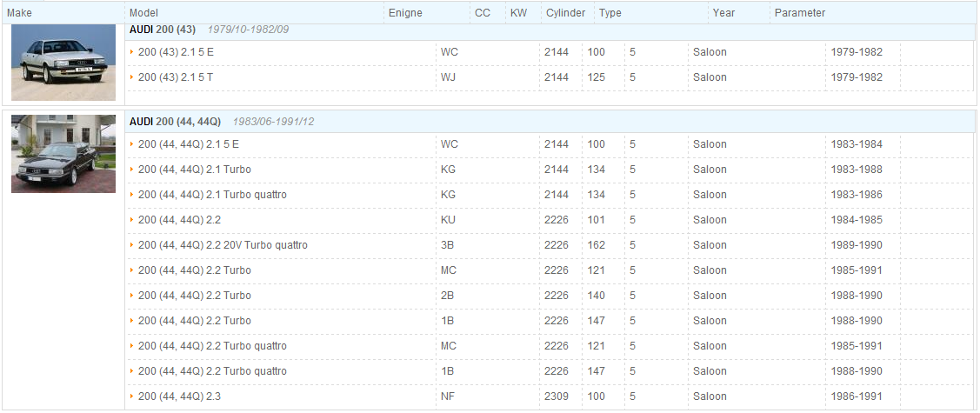Image resolution: width=980 pixels, height=413 pixels.
Task: Click engine code NF
Action: pyautogui.click(x=448, y=396)
